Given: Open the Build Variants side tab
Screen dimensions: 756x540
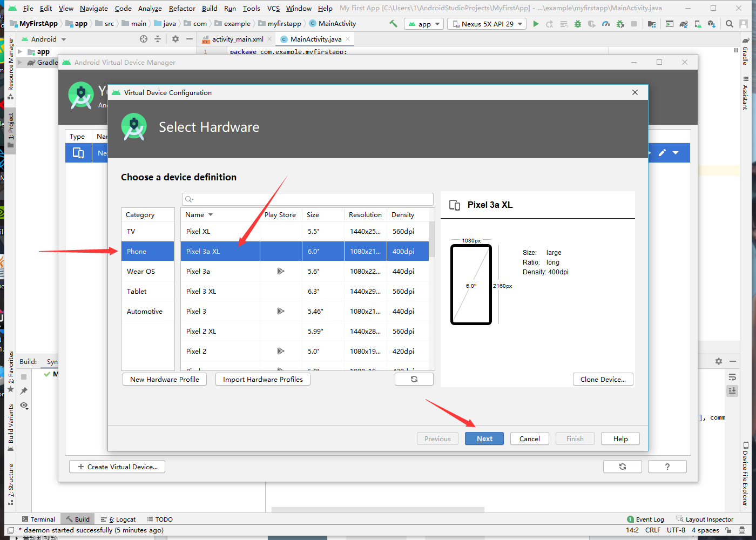Looking at the screenshot, I should coord(11,428).
